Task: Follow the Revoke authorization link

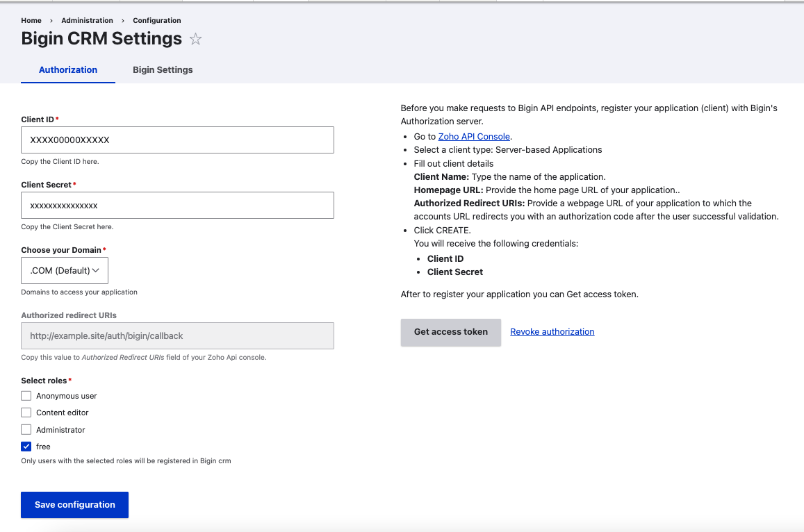Action: tap(552, 331)
